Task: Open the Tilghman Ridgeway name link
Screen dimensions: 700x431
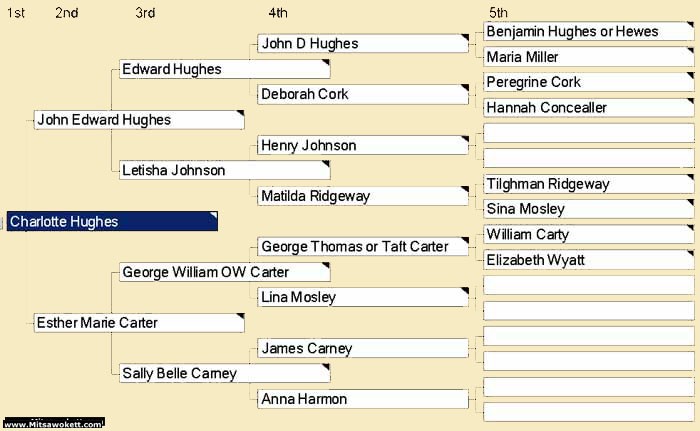Action: click(x=547, y=184)
